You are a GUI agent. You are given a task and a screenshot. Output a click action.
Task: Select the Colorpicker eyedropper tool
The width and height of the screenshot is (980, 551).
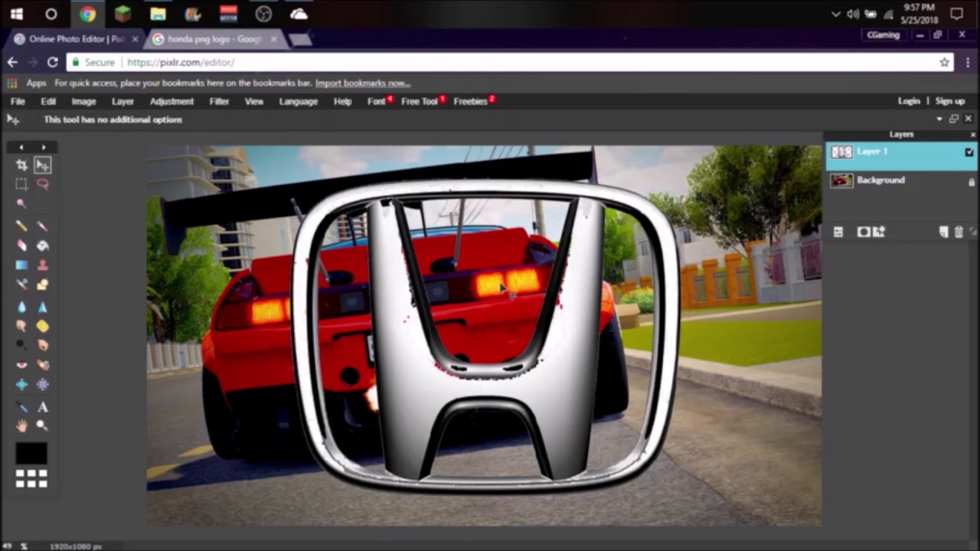(x=21, y=407)
